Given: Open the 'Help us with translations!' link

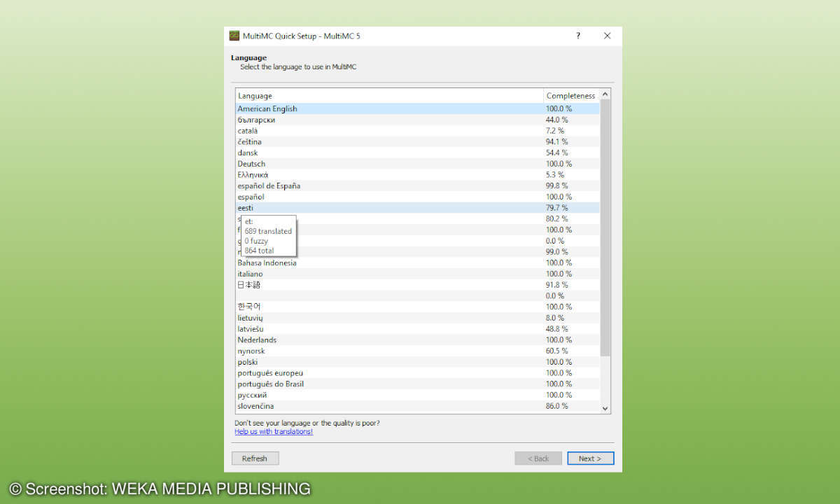Looking at the screenshot, I should 274,431.
